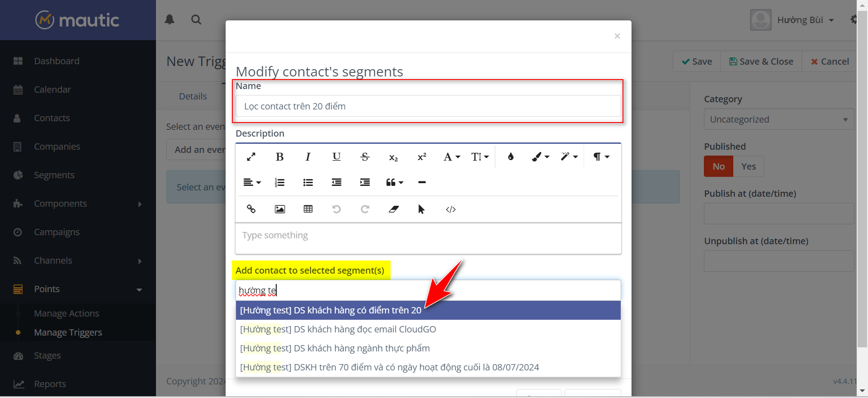Insert a link using editor toolbar
The height and width of the screenshot is (398, 868).
click(x=251, y=209)
